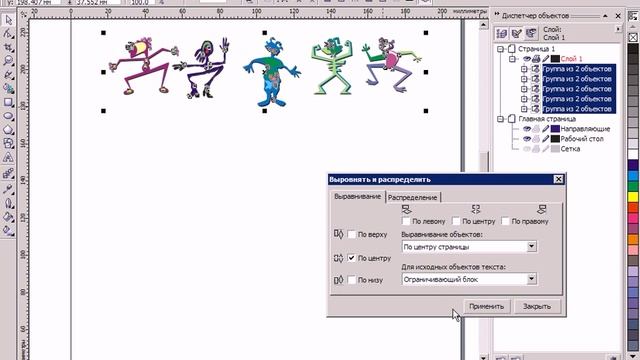Open the color palette flyout at top
Screen dimensions: 640x360
click(633, 17)
